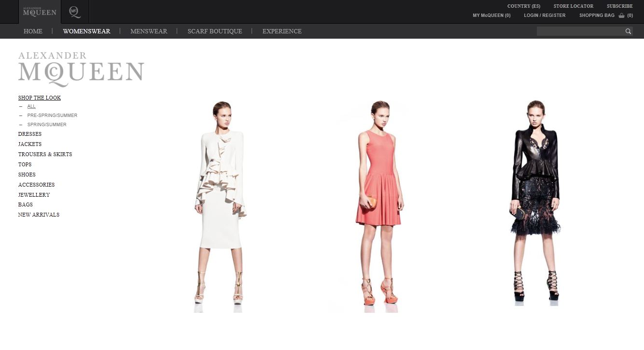The height and width of the screenshot is (350, 644).
Task: Open the shopping bag basket icon
Action: pyautogui.click(x=621, y=15)
